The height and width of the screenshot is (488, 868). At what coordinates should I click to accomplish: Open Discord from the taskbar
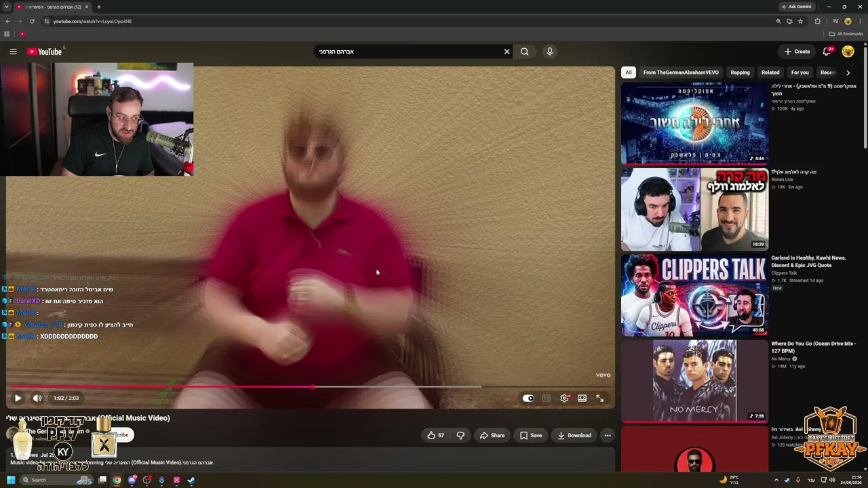click(x=132, y=481)
